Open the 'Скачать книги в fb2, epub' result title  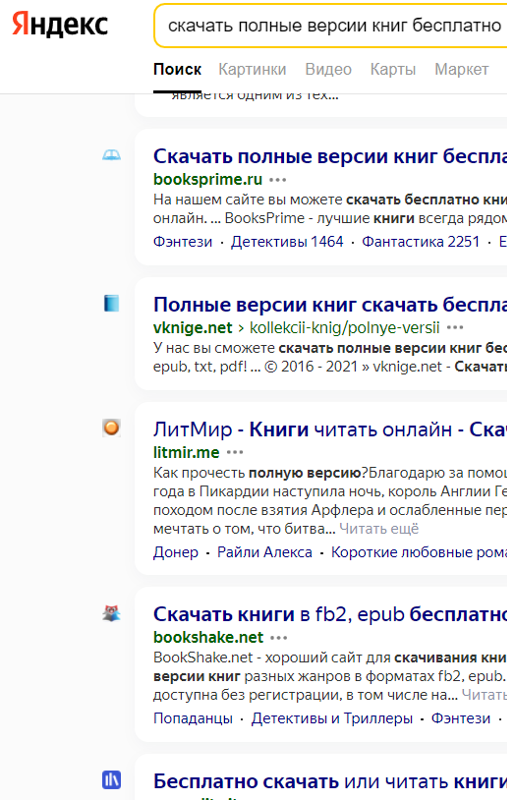click(x=330, y=614)
